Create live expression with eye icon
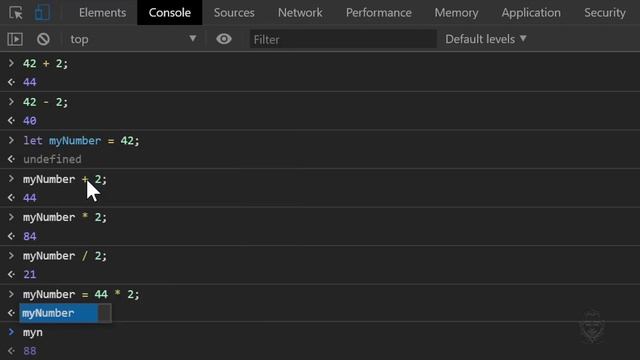Image resolution: width=640 pixels, height=360 pixels. point(224,39)
